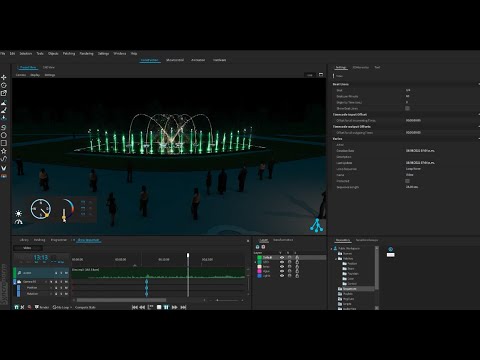This screenshot has height=360, width=480.
Task: Select the spiral shape tool
Action: 4,127
